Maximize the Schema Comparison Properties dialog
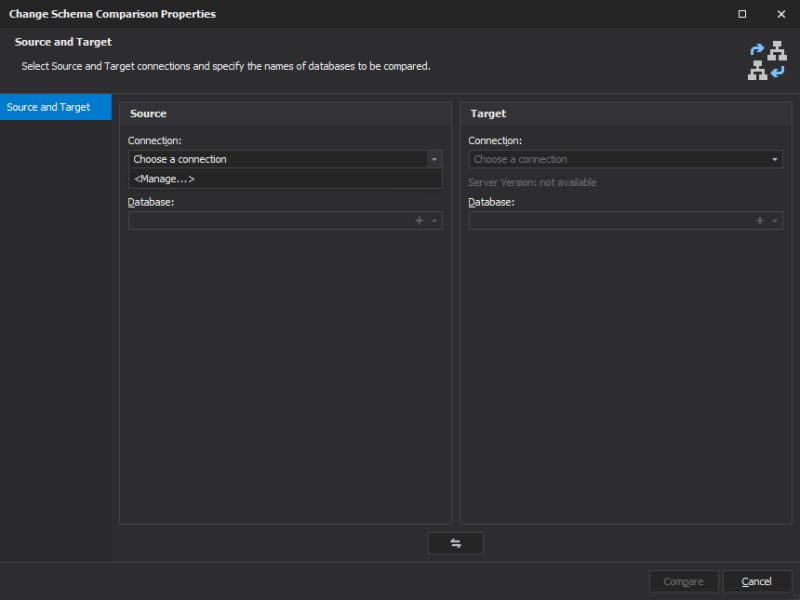This screenshot has width=800, height=600. pos(742,14)
